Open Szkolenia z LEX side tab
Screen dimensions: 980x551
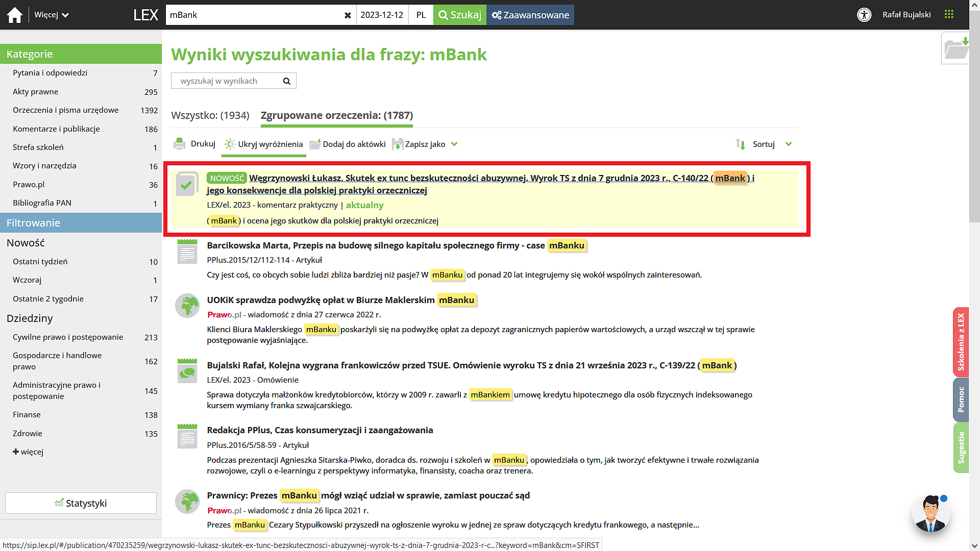(x=961, y=342)
